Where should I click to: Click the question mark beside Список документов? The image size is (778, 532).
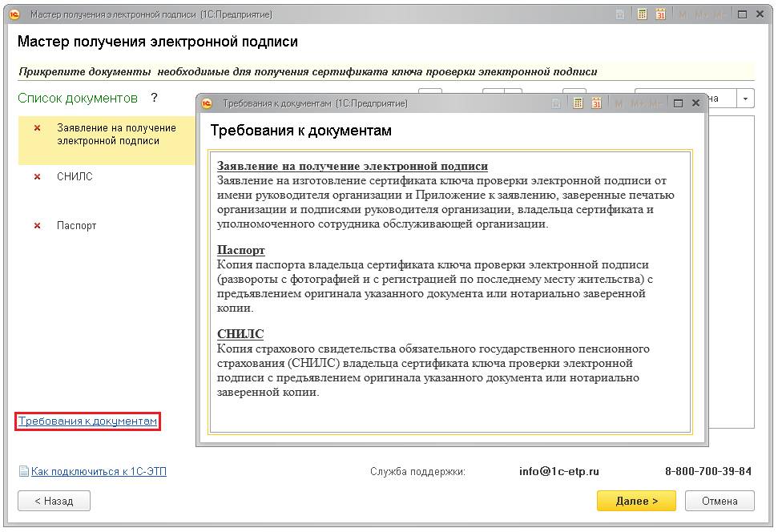pos(155,98)
